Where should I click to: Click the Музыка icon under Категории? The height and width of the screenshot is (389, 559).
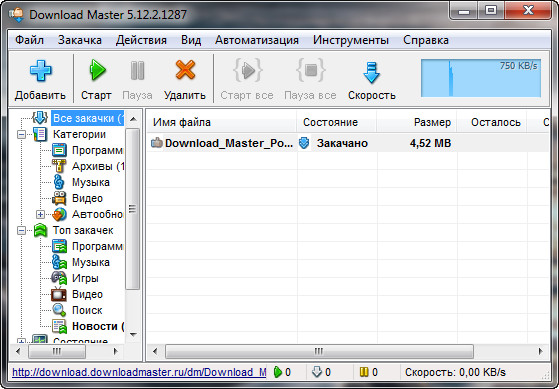pos(59,182)
